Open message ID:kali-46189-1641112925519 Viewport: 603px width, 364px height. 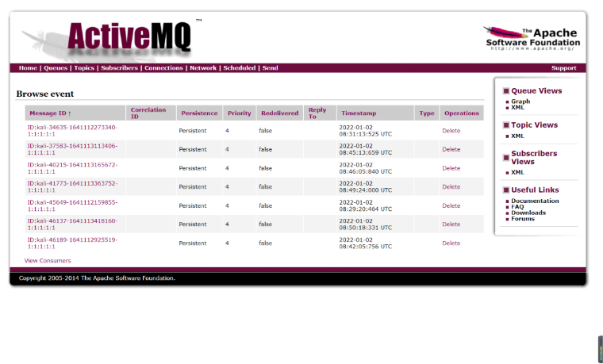[x=72, y=243]
